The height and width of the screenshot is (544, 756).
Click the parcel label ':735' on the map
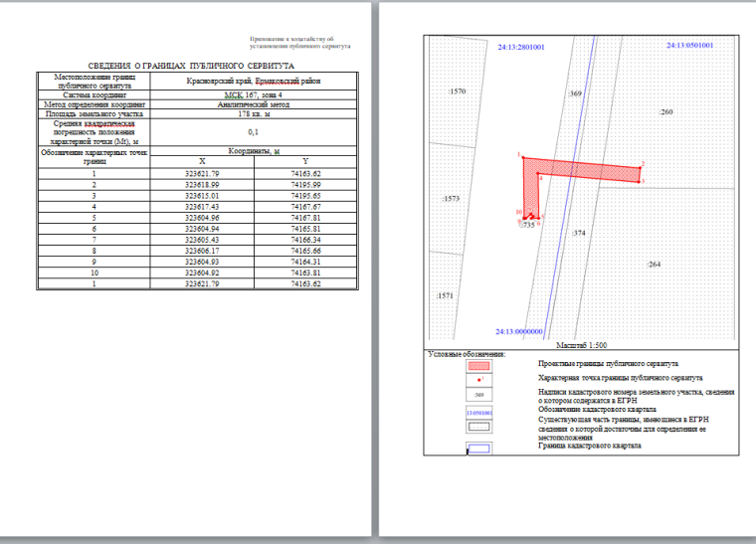pos(528,226)
